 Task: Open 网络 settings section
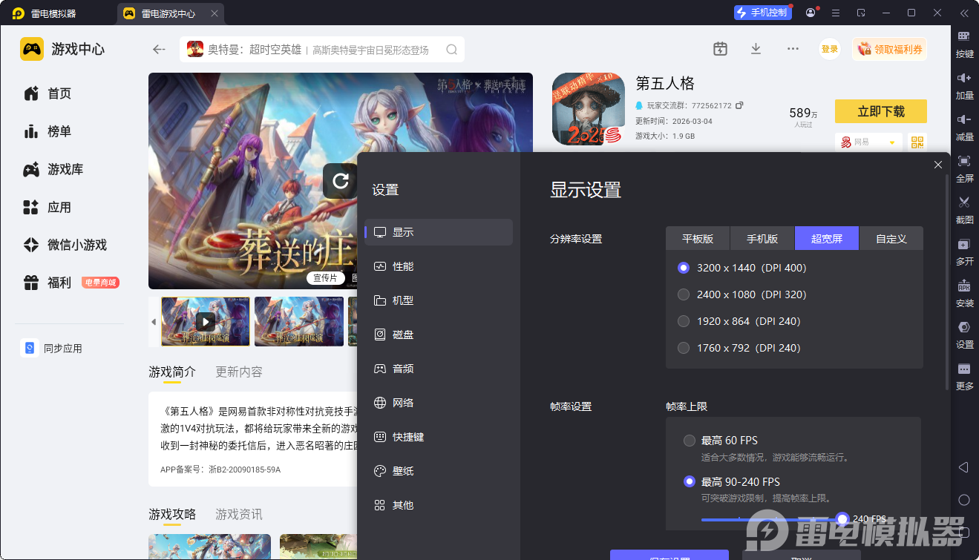[x=439, y=403]
